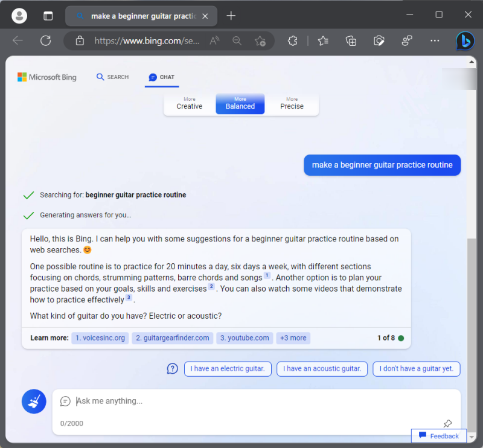Image resolution: width=483 pixels, height=448 pixels.
Task: Click the +3 more citations expander
Action: point(293,338)
